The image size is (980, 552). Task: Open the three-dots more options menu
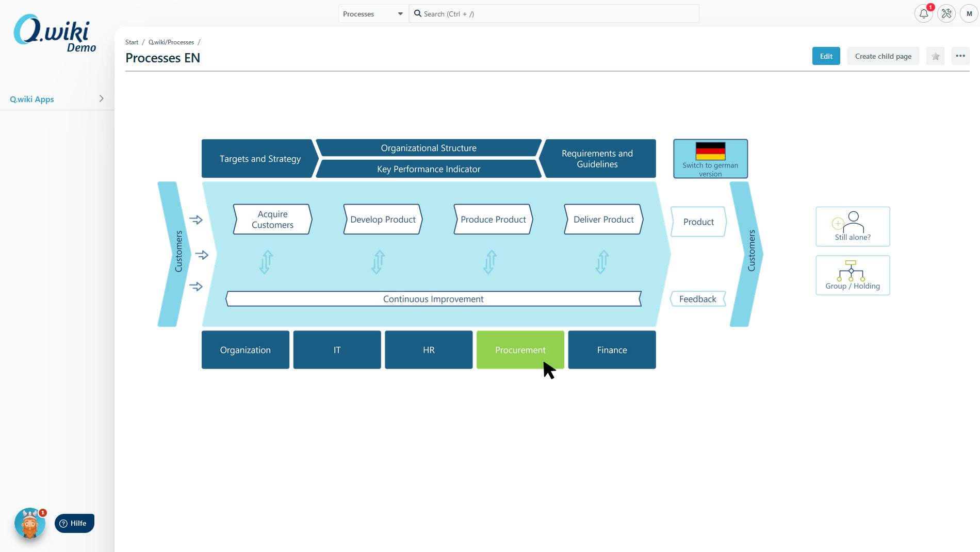pyautogui.click(x=960, y=56)
